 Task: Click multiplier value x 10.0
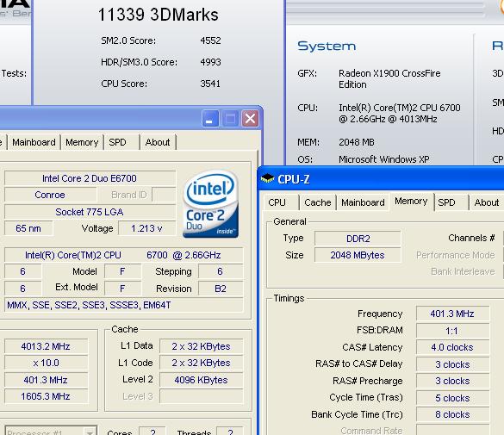[46, 364]
